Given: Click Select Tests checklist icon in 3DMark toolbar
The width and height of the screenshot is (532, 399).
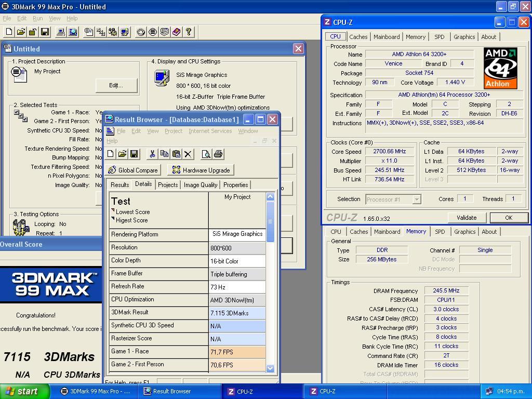Looking at the screenshot, I should pos(101,32).
